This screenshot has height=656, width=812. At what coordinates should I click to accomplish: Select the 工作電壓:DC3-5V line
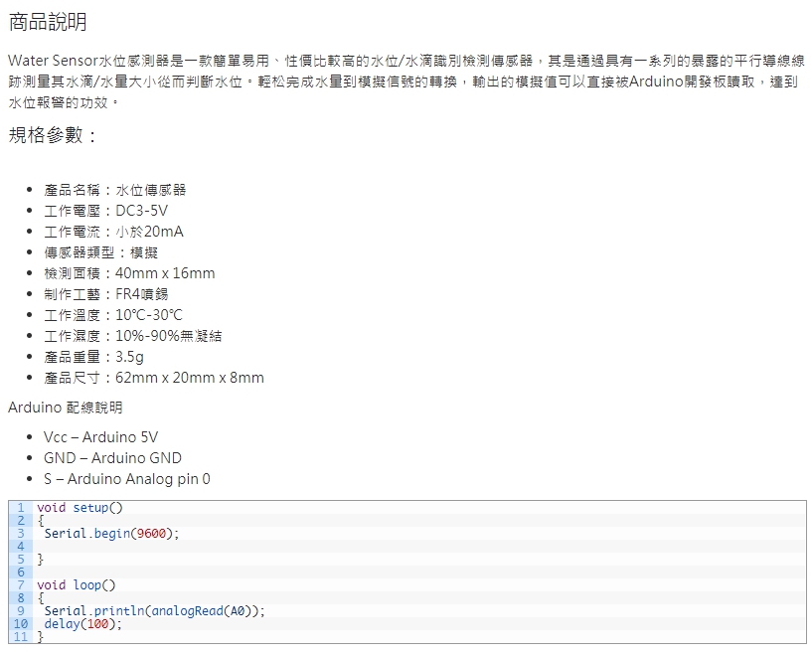point(105,211)
